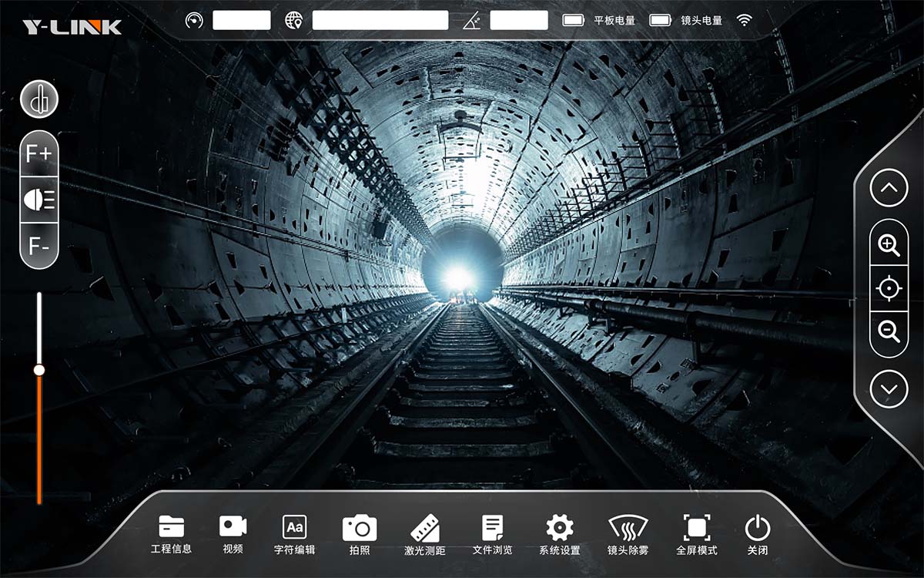Increase focus with F+ button
Image resolution: width=924 pixels, height=578 pixels.
point(39,153)
